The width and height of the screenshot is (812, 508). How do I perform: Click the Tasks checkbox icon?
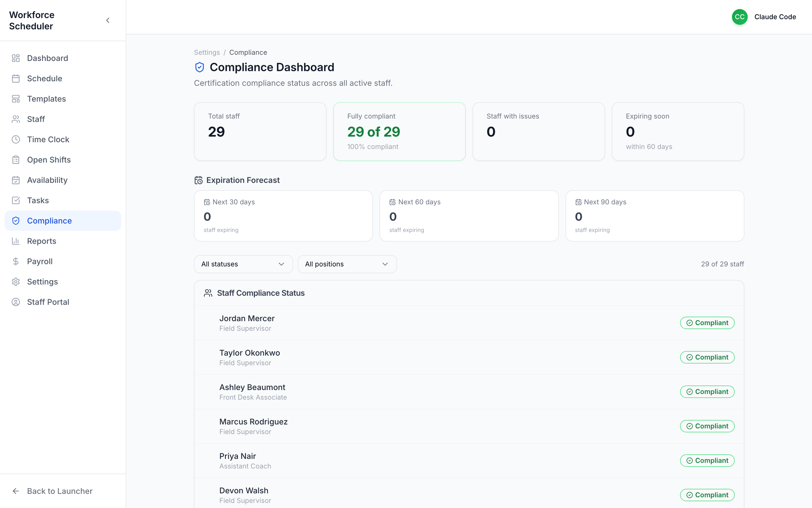click(16, 201)
